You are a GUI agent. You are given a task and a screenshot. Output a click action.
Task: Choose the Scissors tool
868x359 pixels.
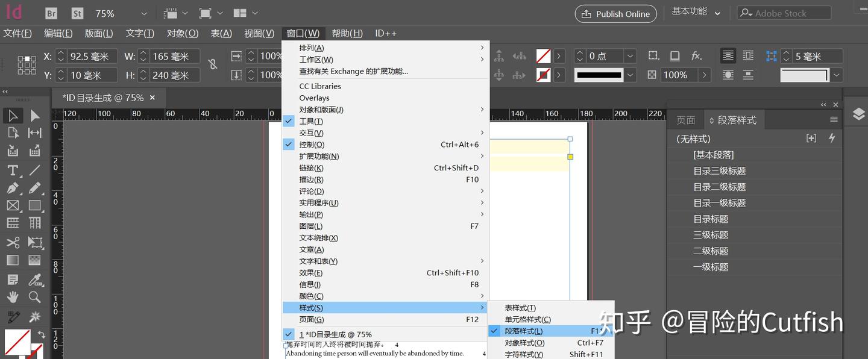[x=13, y=242]
